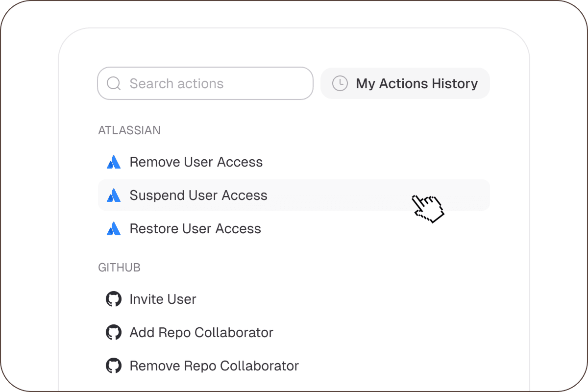
Task: Select the Invite User action
Action: (x=163, y=299)
